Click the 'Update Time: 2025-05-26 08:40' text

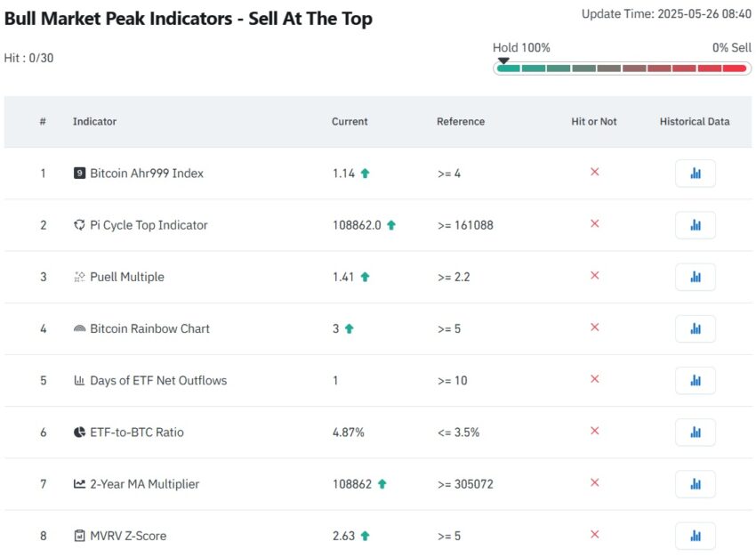pyautogui.click(x=666, y=14)
